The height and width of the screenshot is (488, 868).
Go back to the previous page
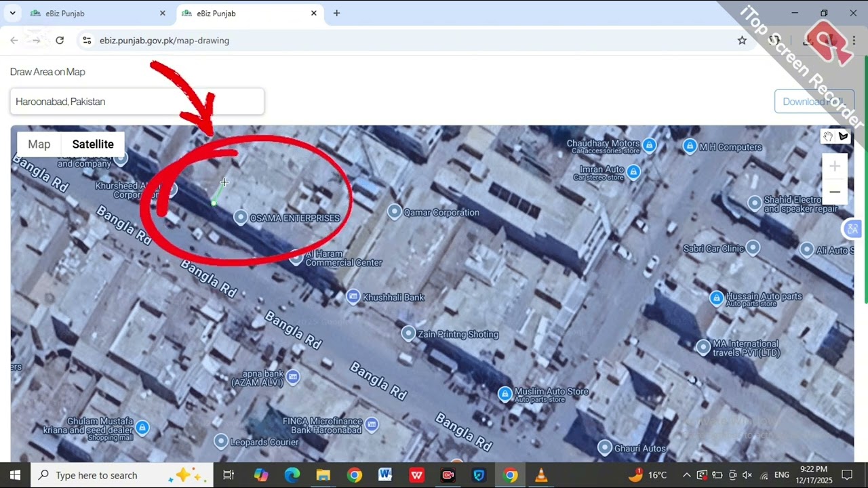tap(14, 41)
